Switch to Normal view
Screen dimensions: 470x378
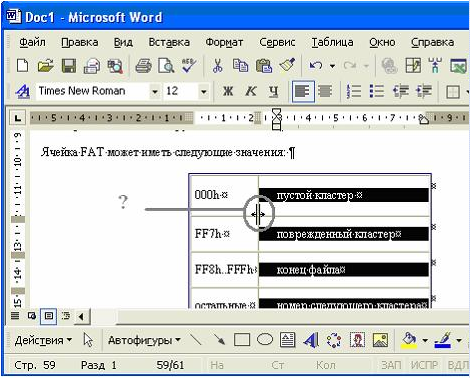click(x=15, y=315)
